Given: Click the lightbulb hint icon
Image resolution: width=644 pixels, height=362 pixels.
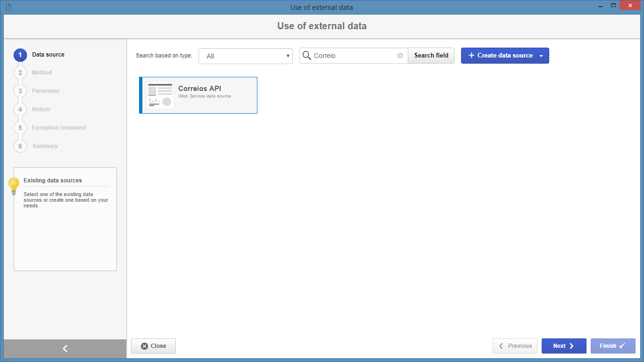Looking at the screenshot, I should click(x=14, y=186).
